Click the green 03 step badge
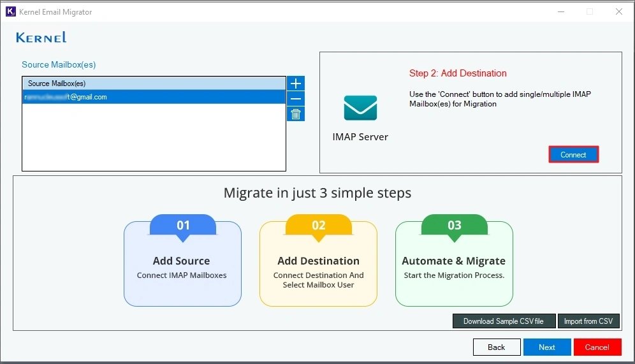Image resolution: width=635 pixels, height=364 pixels. click(x=454, y=226)
